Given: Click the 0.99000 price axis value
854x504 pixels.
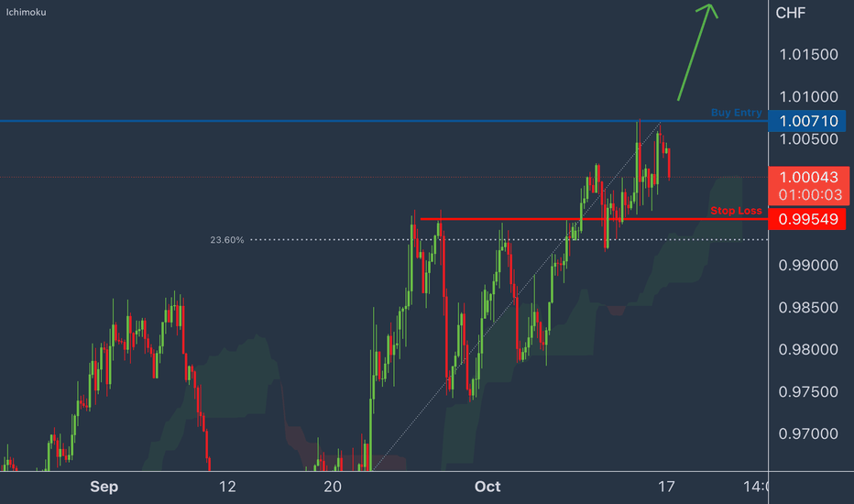Looking at the screenshot, I should pos(808,266).
